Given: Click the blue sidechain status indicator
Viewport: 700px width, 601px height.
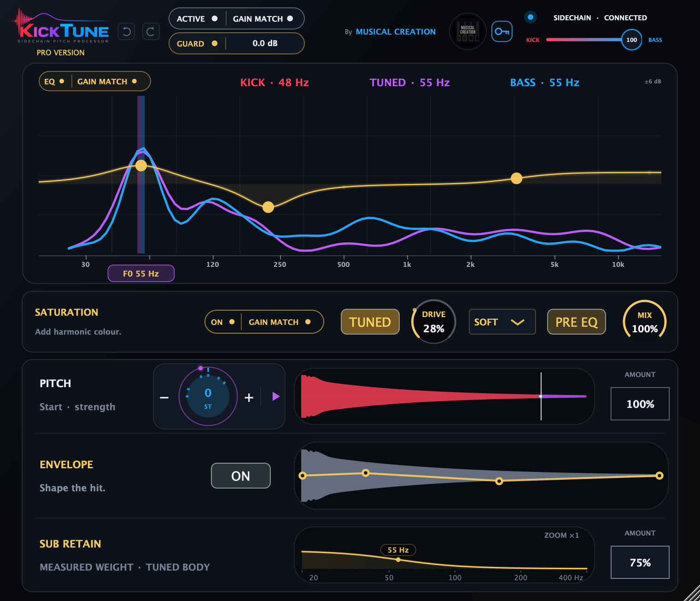Looking at the screenshot, I should 531,17.
